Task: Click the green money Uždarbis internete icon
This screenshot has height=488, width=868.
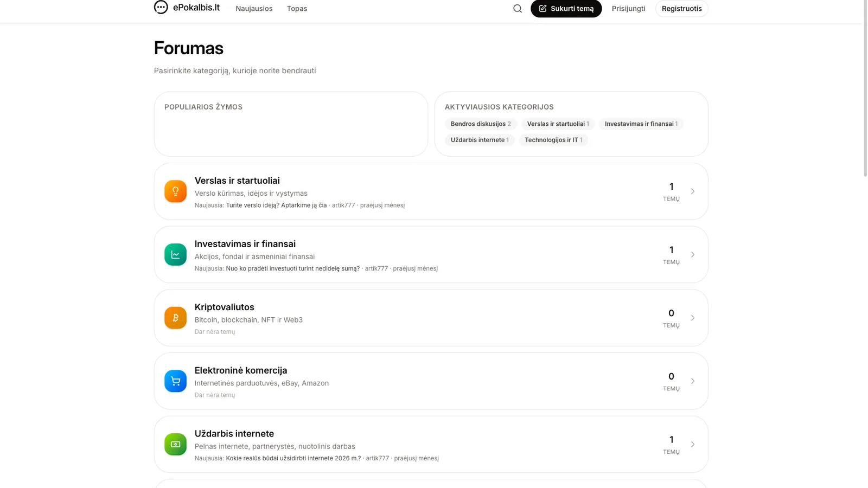Action: (x=175, y=445)
